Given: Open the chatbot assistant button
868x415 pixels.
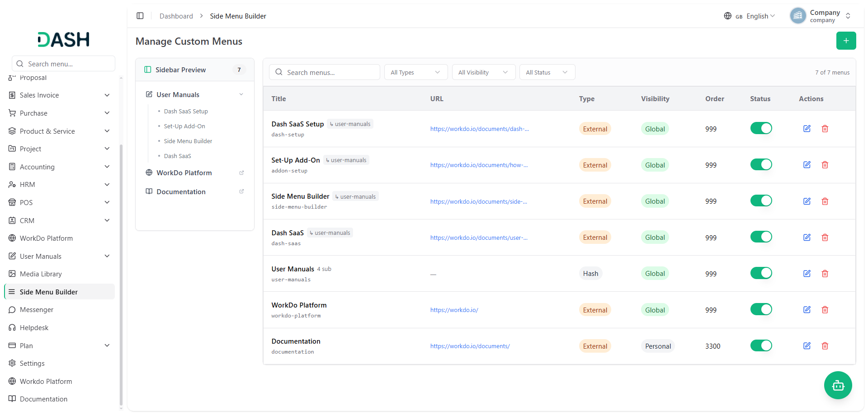Looking at the screenshot, I should click(x=838, y=385).
